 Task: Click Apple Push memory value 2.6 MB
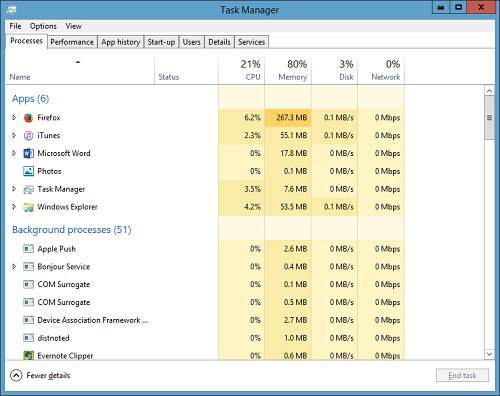coord(295,249)
